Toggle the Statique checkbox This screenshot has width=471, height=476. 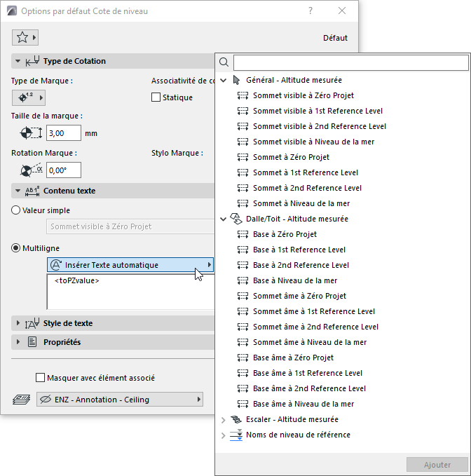click(x=156, y=97)
